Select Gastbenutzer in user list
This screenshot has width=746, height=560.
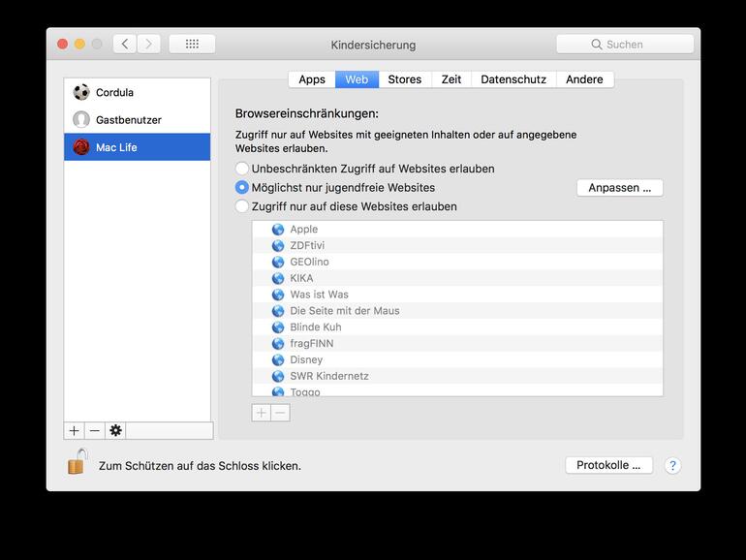137,119
